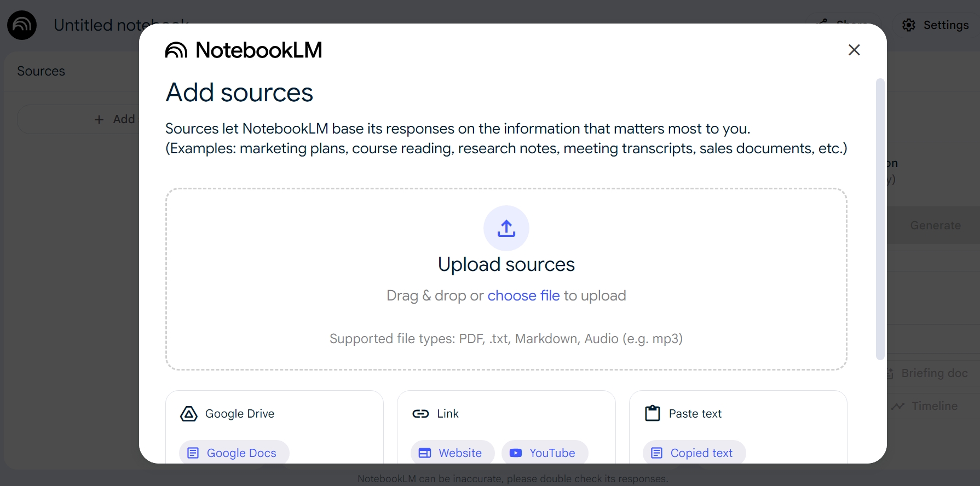Click the Upload sources drop zone
Screen dimensions: 980x486
coord(506,279)
